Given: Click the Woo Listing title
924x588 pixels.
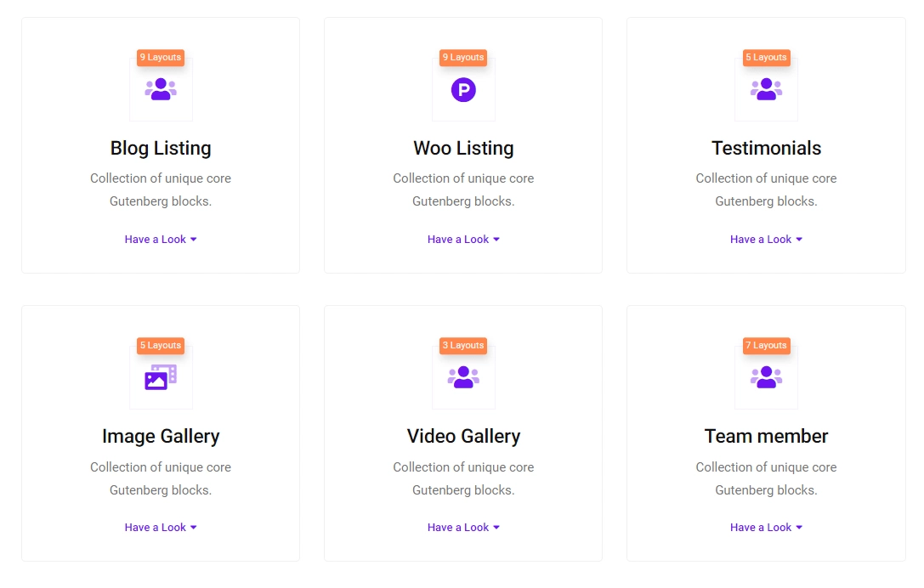Looking at the screenshot, I should click(x=463, y=148).
